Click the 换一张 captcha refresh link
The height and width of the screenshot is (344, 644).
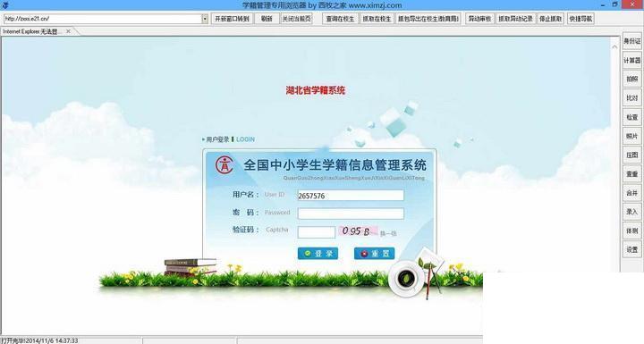388,233
